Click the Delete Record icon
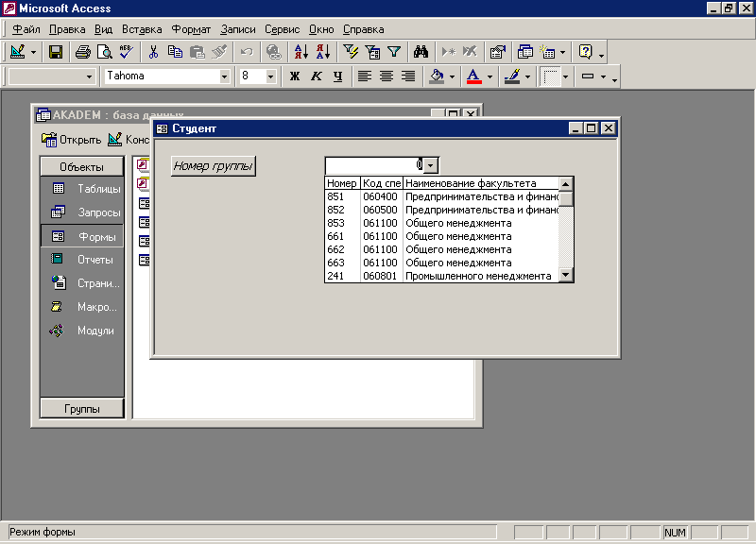Screen dimensions: 756x544 coord(470,52)
